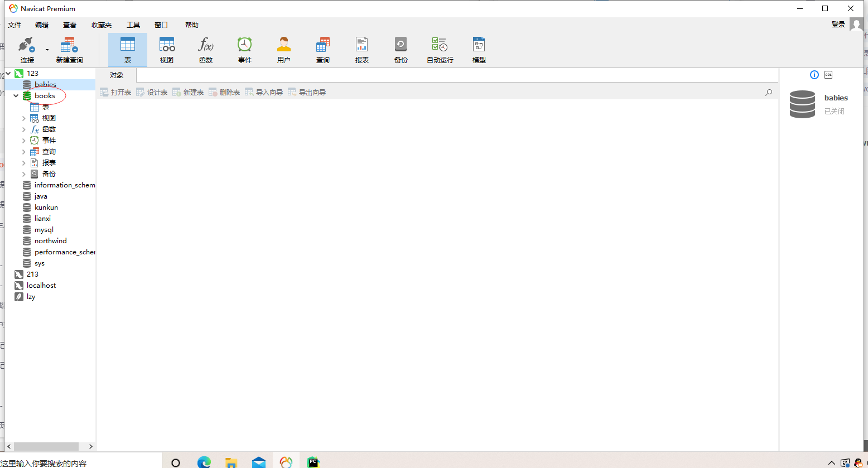Screen dimensions: 868x468
Task: Expand the 报表 node under books
Action: click(24, 163)
